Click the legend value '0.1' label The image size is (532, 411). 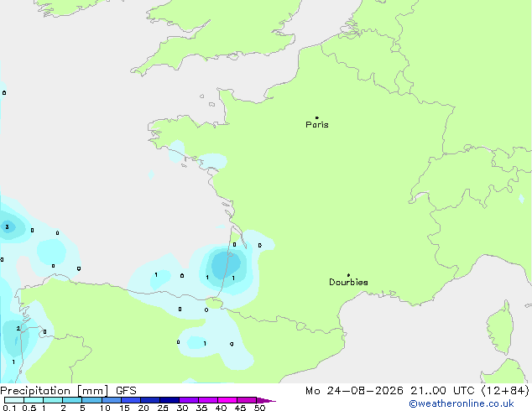[x=9, y=408]
